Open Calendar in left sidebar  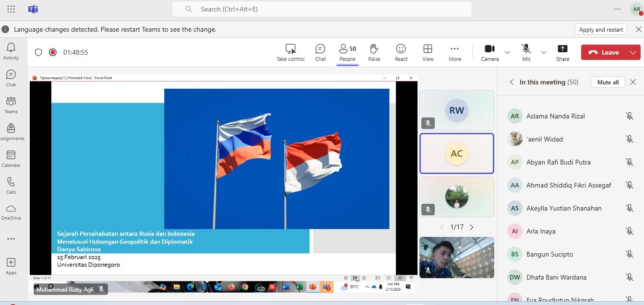[11, 159]
